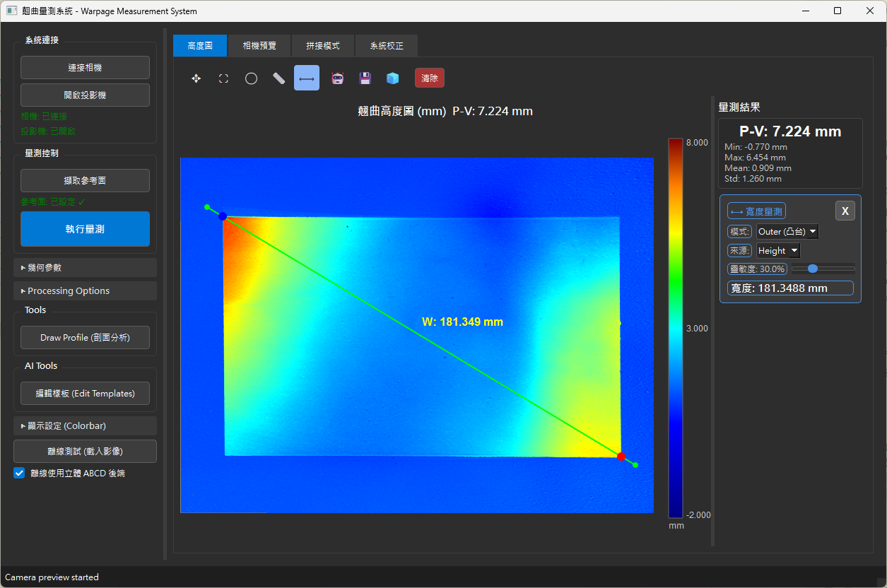The height and width of the screenshot is (588, 887).
Task: Uncheck 離線使用立體 ABCD 後端 checkbox
Action: pyautogui.click(x=20, y=474)
